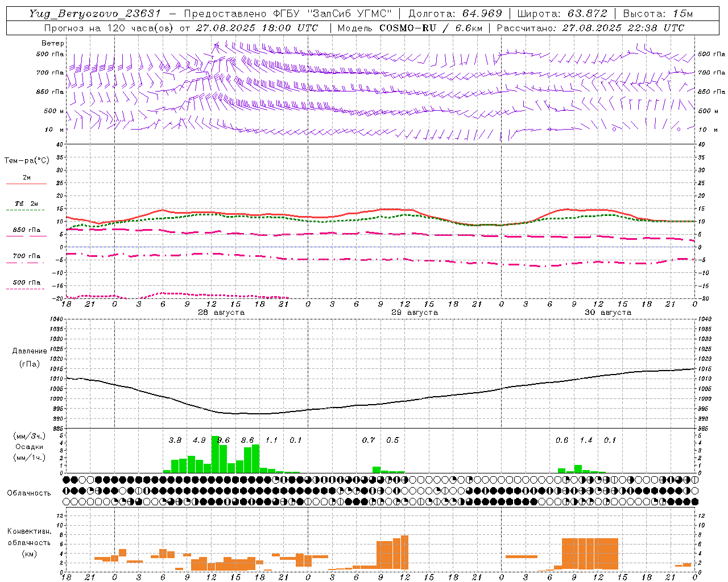
Task: Click the 28 августа date label
Action: pyautogui.click(x=221, y=313)
